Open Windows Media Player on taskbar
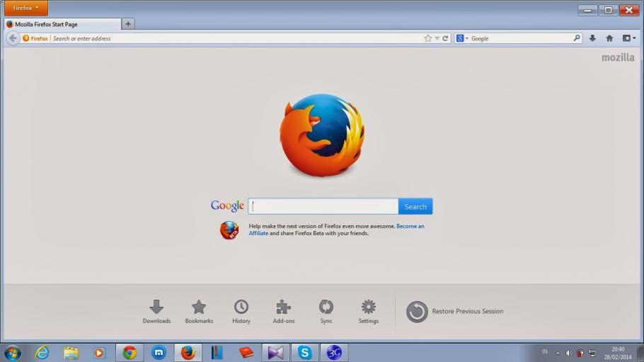This screenshot has width=644, height=362. pyautogui.click(x=99, y=353)
